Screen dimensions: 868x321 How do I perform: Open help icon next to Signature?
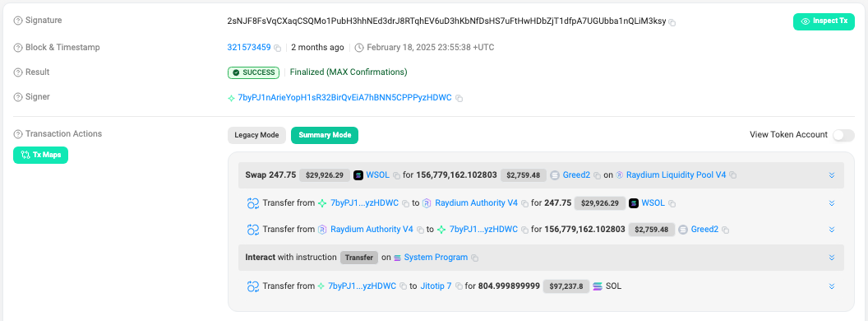click(18, 21)
